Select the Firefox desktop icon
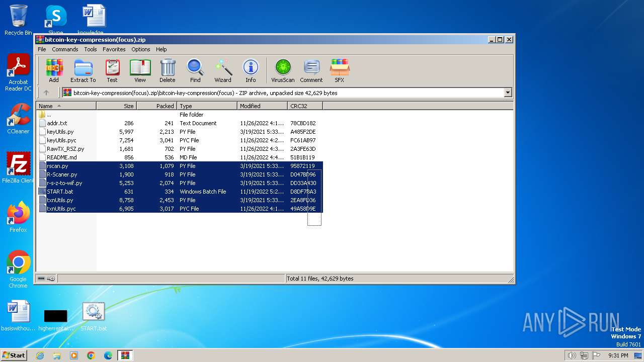This screenshot has height=362, width=644. click(18, 217)
